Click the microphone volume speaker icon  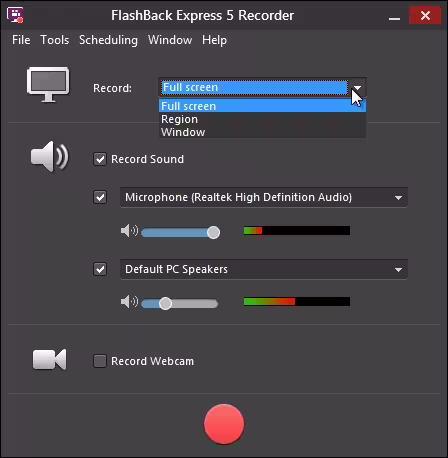(129, 230)
